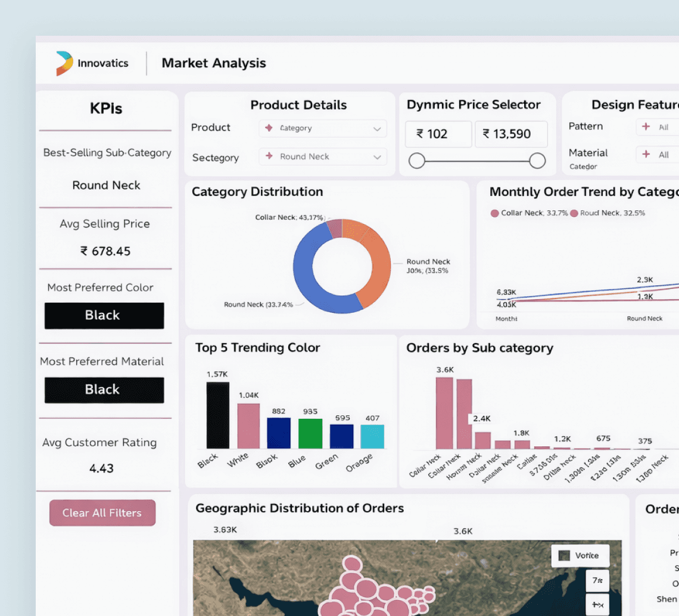This screenshot has width=679, height=616.
Task: Click the navy bar labeled 882
Action: (x=279, y=433)
